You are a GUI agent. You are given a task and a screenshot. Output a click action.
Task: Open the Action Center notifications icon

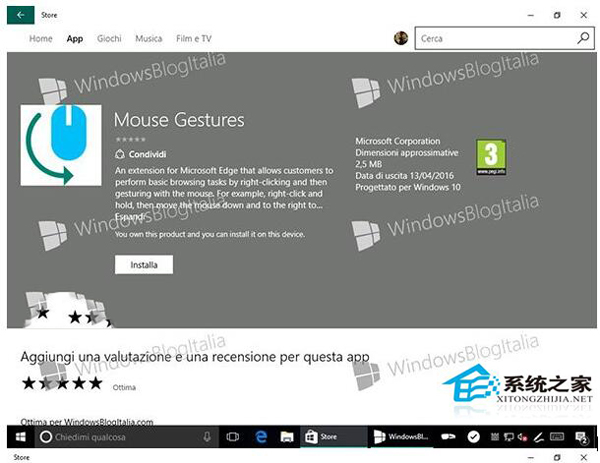(x=581, y=437)
